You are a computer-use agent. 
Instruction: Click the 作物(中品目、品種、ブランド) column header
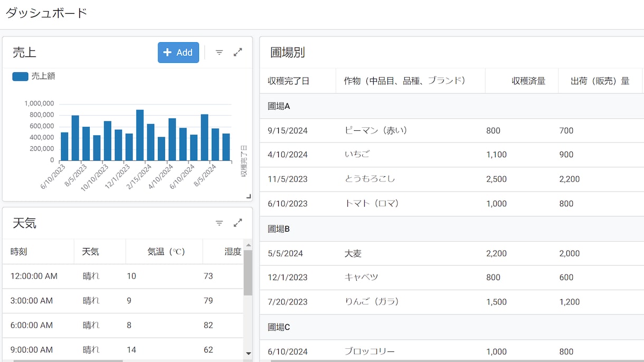[x=411, y=81]
